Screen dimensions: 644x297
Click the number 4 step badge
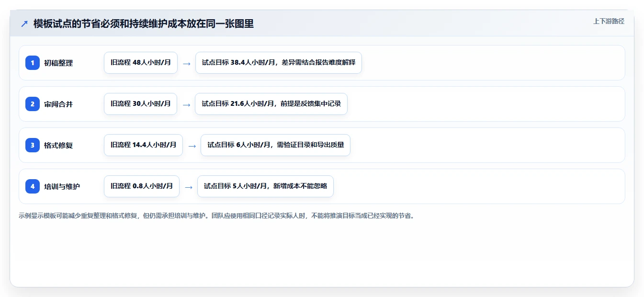coord(33,186)
